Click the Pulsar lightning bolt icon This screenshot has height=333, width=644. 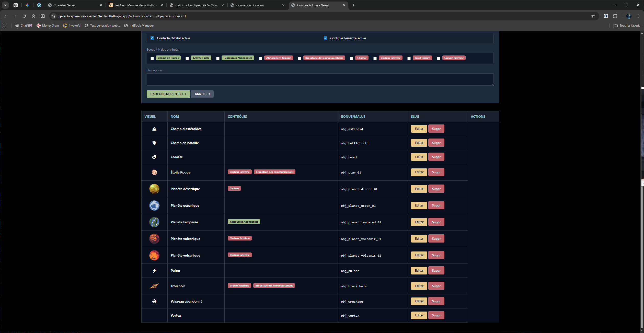point(154,271)
